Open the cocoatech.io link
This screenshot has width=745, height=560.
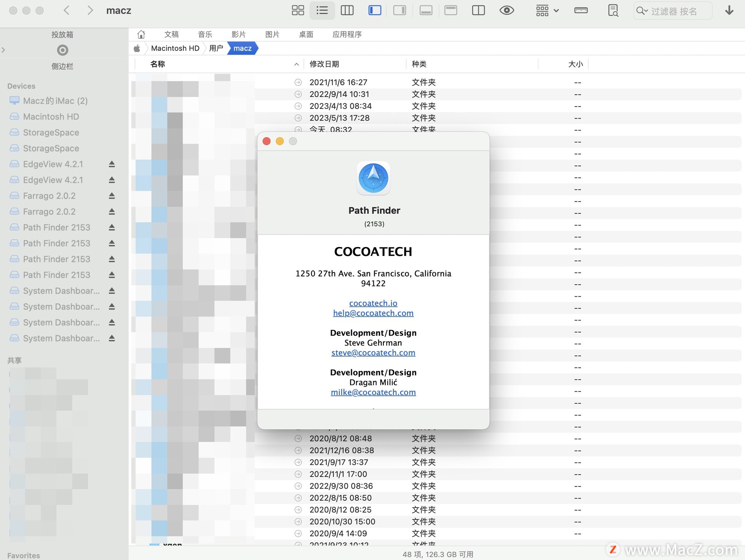point(373,303)
